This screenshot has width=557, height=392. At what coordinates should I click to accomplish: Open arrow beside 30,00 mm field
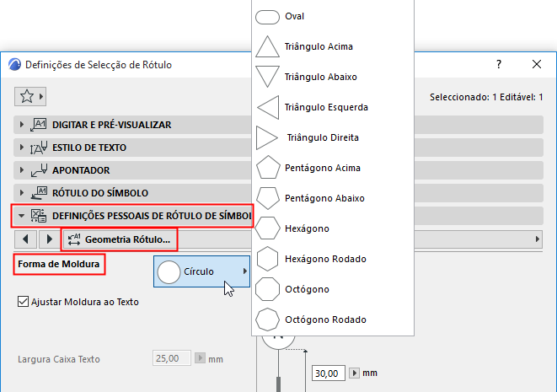pyautogui.click(x=354, y=373)
